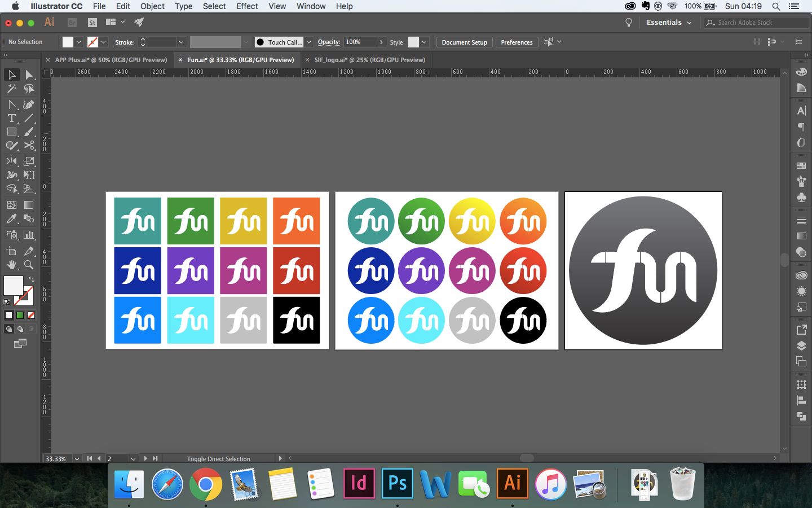Enable Draw Behind mode
Viewport: 812px width, 508px height.
point(20,329)
